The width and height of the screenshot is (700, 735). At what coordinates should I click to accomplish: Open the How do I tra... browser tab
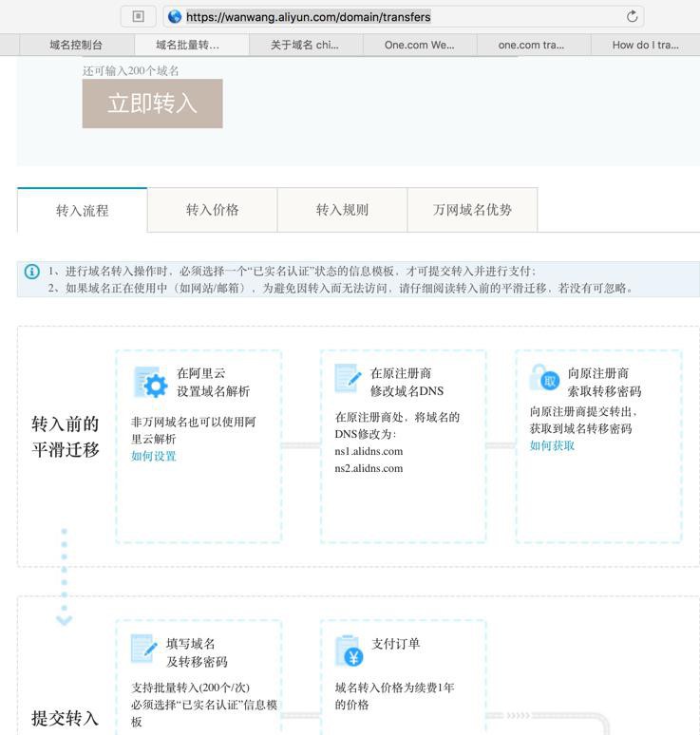pos(645,45)
